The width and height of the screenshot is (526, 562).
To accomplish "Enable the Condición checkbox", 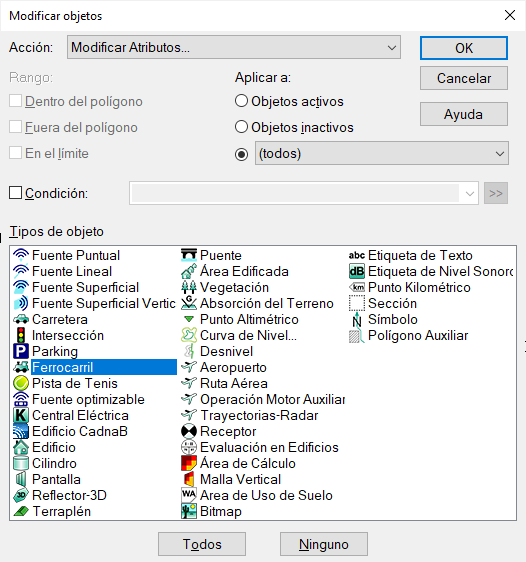I will point(15,193).
